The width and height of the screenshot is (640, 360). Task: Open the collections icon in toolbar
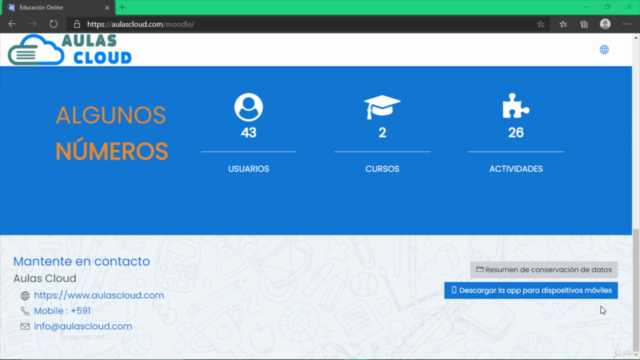click(584, 24)
